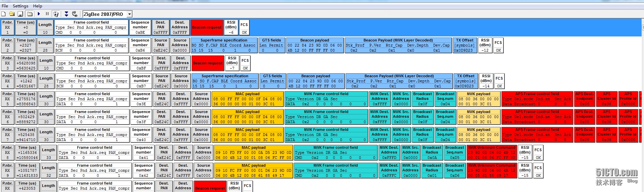Click RSSI value -14 in packet 4
Screen dimensions: 644x192
click(486, 81)
